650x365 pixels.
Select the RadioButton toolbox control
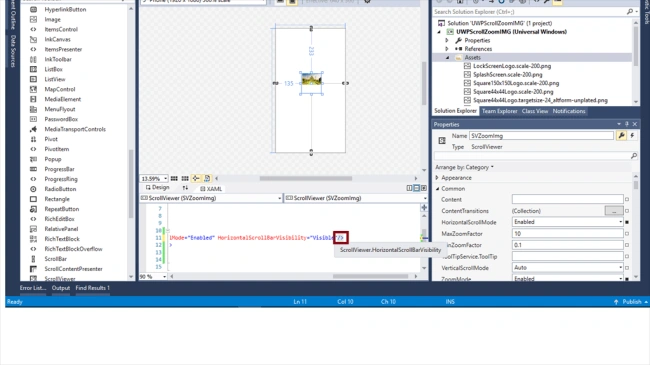click(60, 189)
